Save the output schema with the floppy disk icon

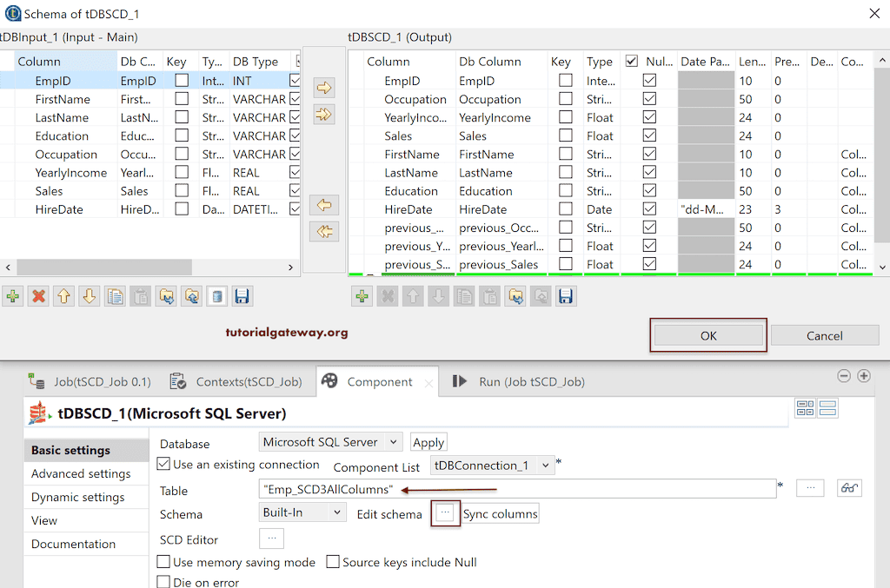[x=567, y=296]
